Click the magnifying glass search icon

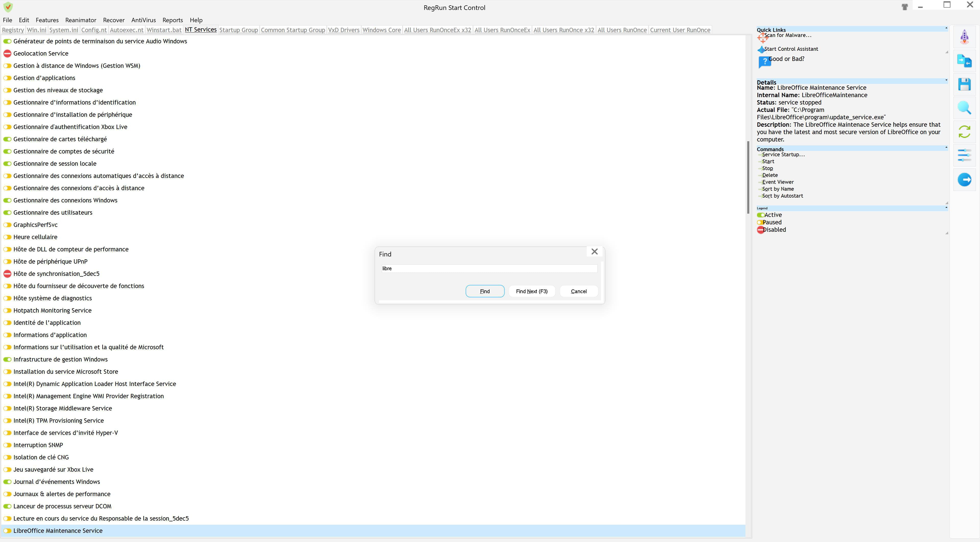point(964,108)
